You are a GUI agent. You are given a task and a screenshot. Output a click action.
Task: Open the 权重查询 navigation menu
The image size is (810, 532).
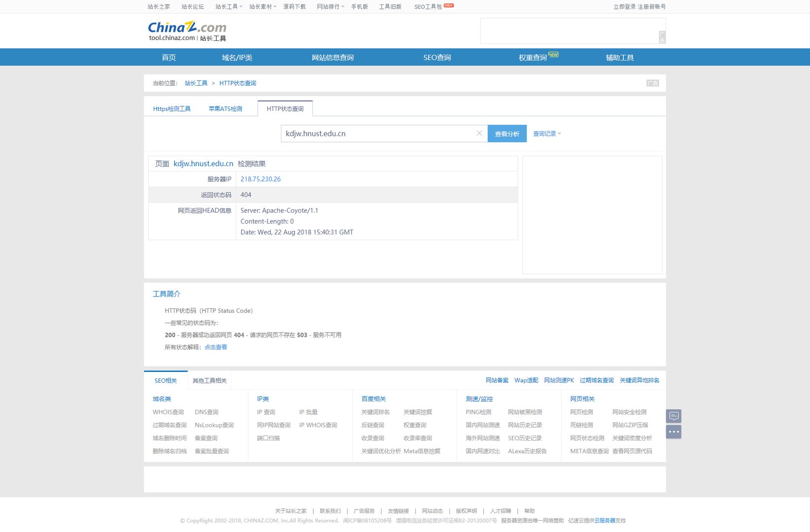[x=533, y=58]
